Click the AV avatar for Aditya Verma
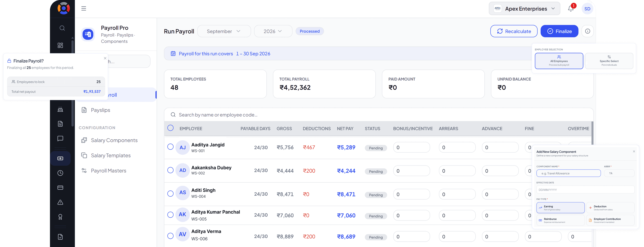The height and width of the screenshot is (247, 644). click(x=182, y=234)
